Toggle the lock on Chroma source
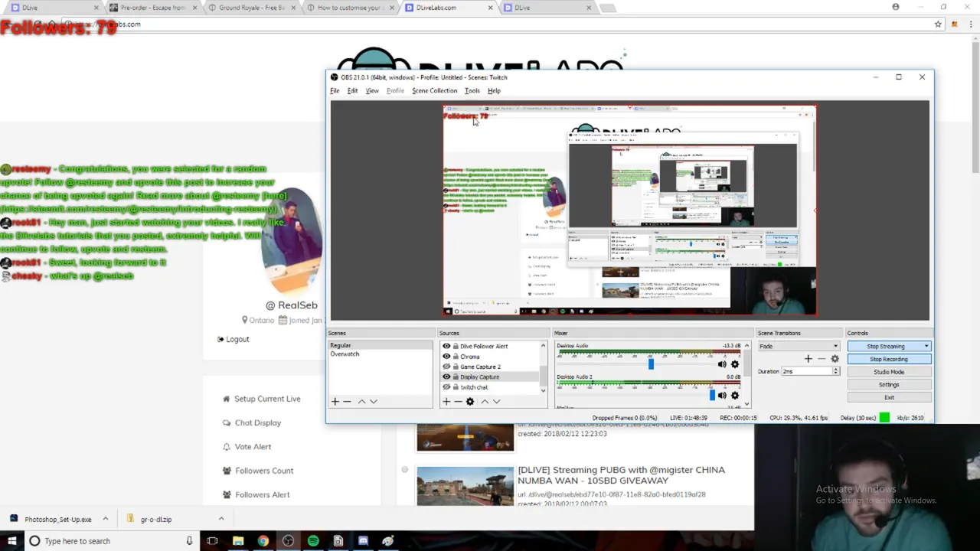 456,357
